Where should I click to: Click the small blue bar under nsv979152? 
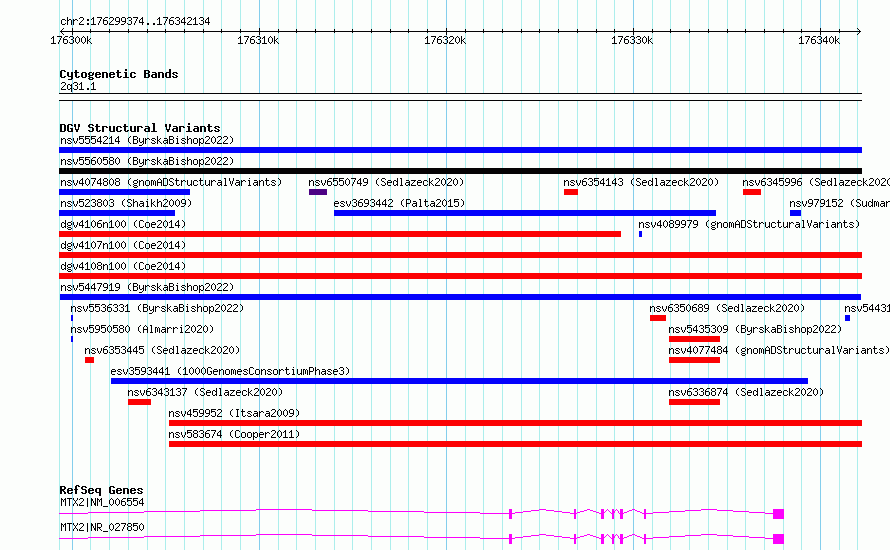point(796,213)
